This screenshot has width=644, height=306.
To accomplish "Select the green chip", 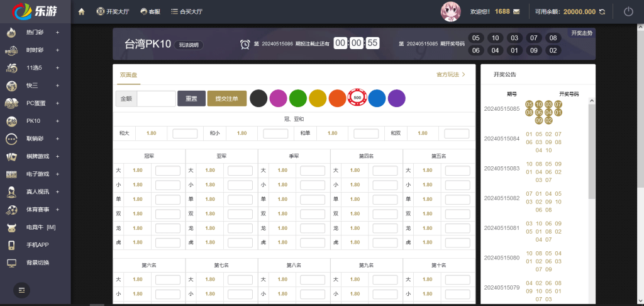I will pyautogui.click(x=298, y=98).
